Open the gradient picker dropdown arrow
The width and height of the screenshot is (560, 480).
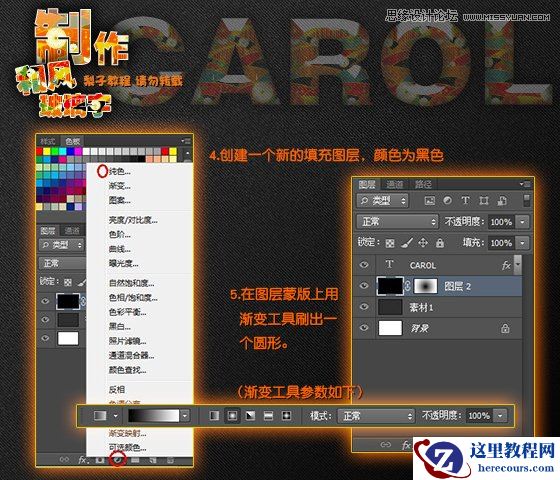(x=184, y=416)
